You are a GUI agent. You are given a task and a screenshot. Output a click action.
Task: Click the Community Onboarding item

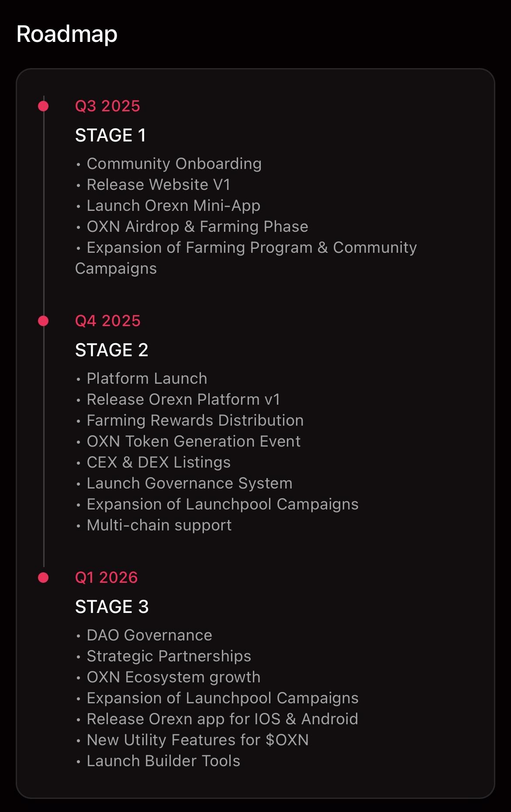coord(174,164)
